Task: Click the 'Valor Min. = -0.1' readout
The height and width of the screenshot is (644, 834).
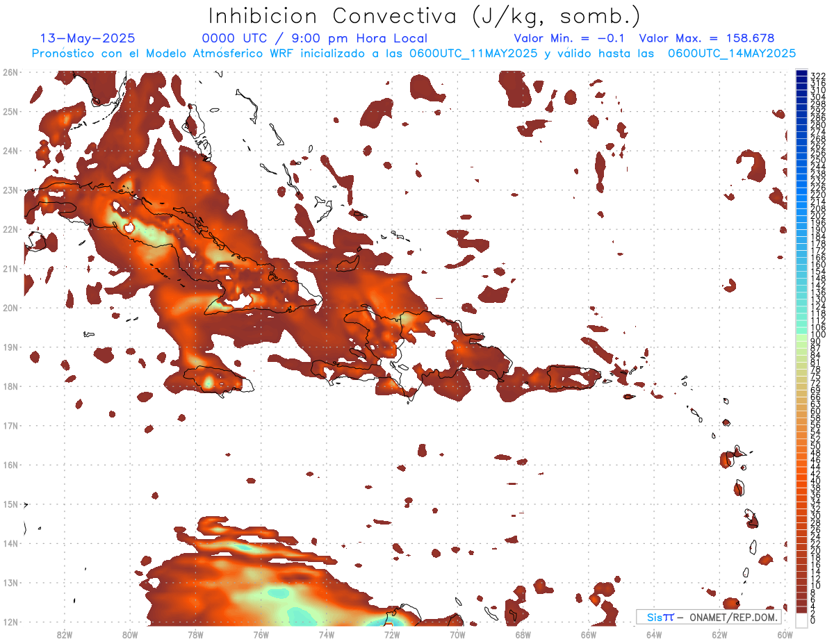Action: coord(569,38)
